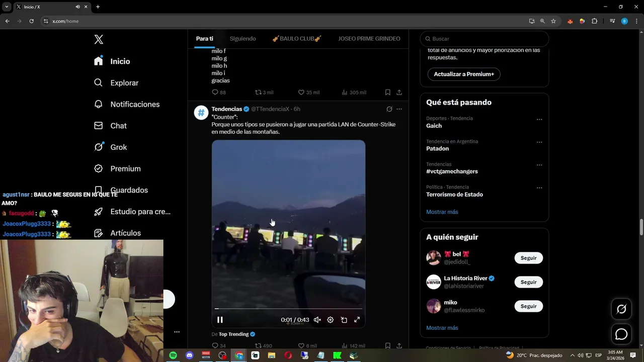The image size is (644, 362).
Task: Click Grok explain icon on Tendencias post
Action: pos(389,109)
